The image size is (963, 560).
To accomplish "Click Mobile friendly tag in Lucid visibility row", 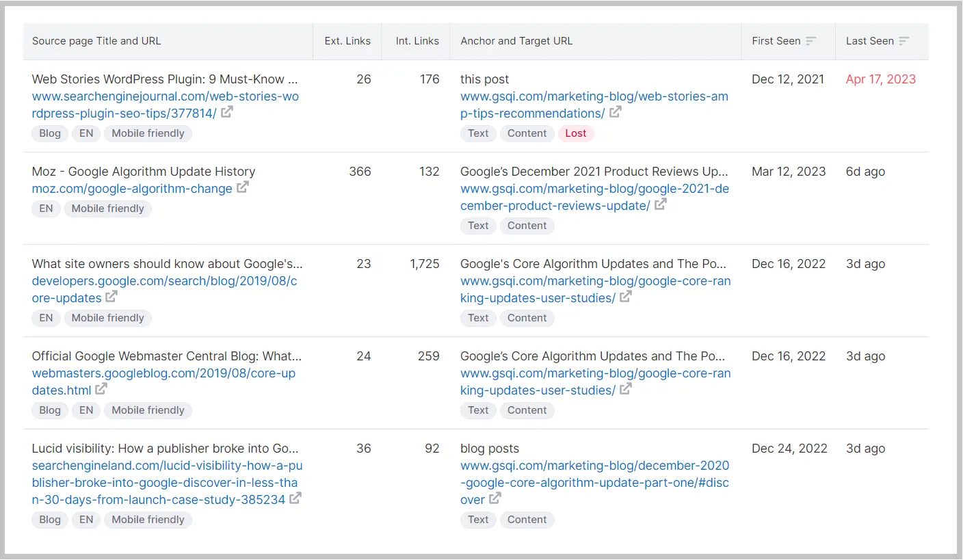I will [148, 520].
